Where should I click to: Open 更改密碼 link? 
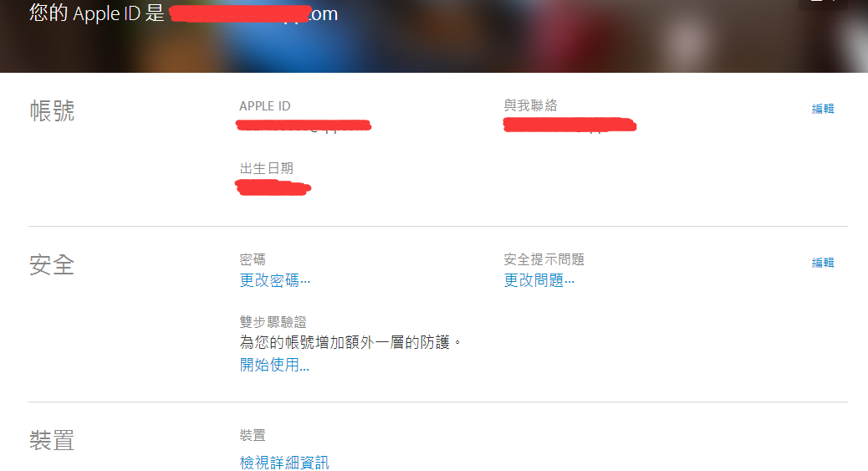pyautogui.click(x=274, y=280)
